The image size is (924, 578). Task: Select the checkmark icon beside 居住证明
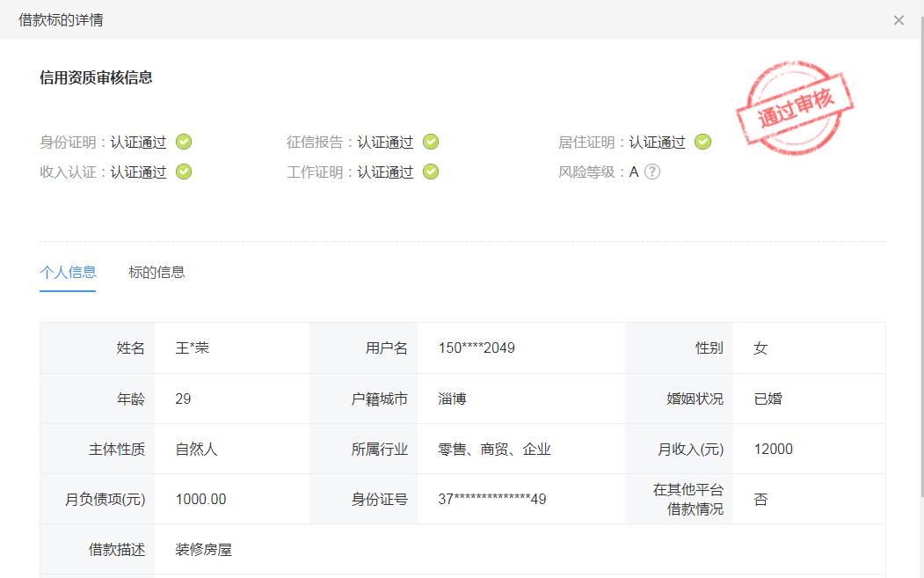click(x=702, y=142)
